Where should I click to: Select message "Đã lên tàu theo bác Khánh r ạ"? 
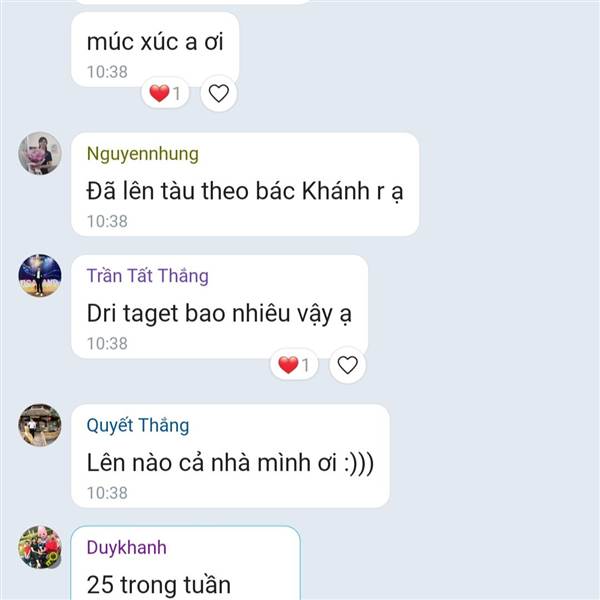click(x=245, y=184)
